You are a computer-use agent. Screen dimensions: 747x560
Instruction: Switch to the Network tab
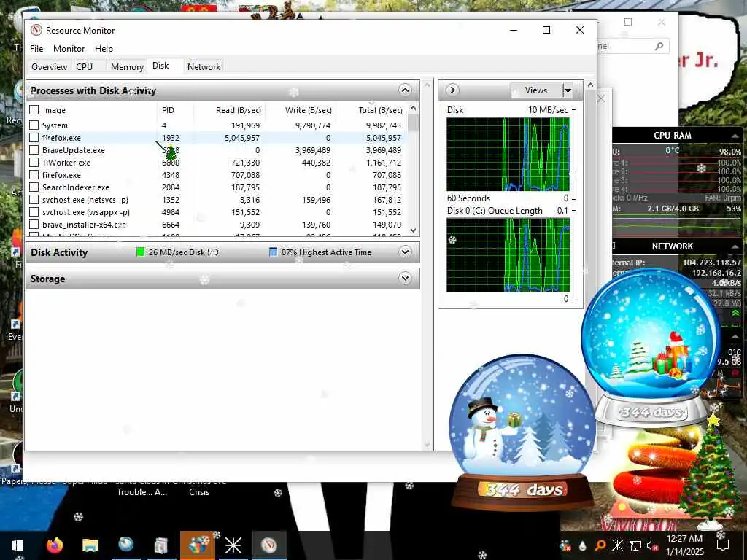204,66
